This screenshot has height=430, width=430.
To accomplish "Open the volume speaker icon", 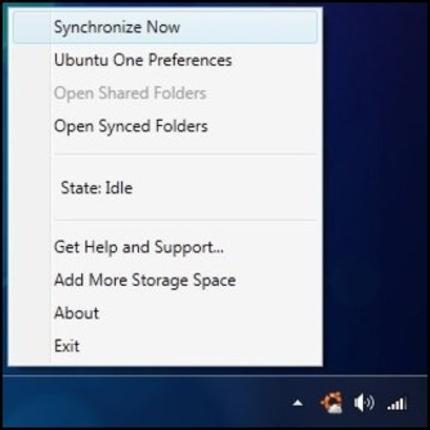I will 364,403.
